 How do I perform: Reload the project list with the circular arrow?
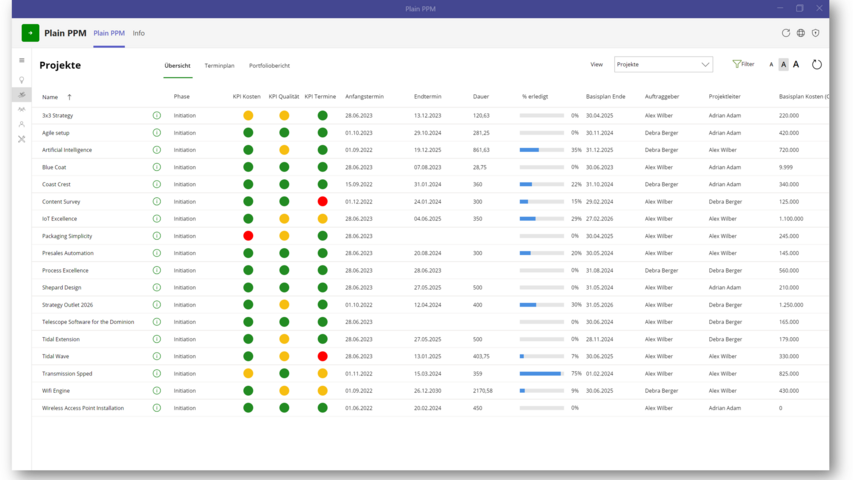817,65
